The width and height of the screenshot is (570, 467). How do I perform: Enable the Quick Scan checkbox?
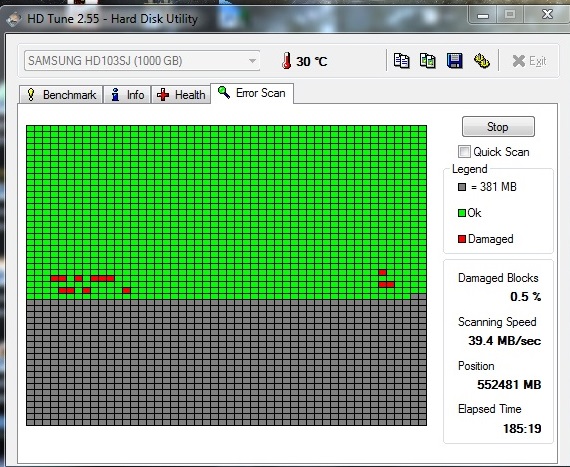pyautogui.click(x=464, y=152)
